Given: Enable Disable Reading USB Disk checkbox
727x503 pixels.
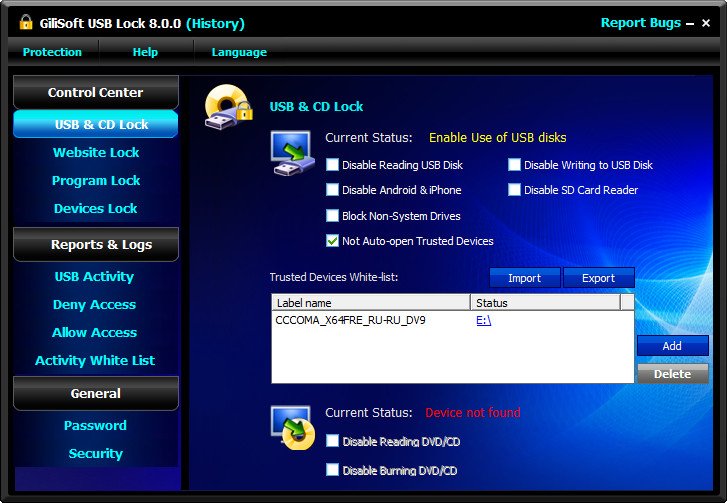Looking at the screenshot, I should [x=332, y=165].
